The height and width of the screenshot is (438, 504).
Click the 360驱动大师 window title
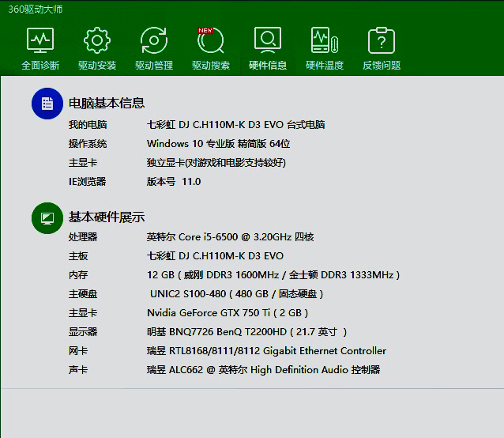click(x=36, y=9)
